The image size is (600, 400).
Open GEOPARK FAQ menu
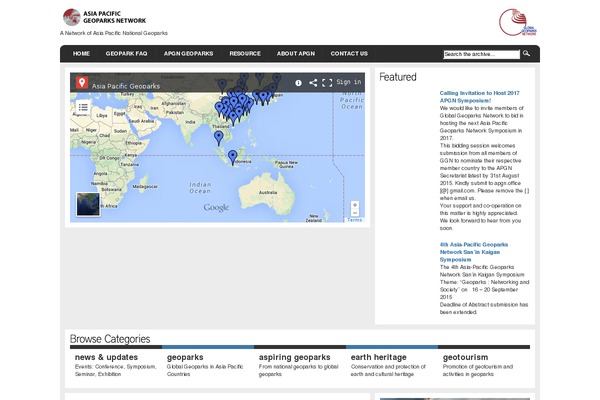pos(126,54)
